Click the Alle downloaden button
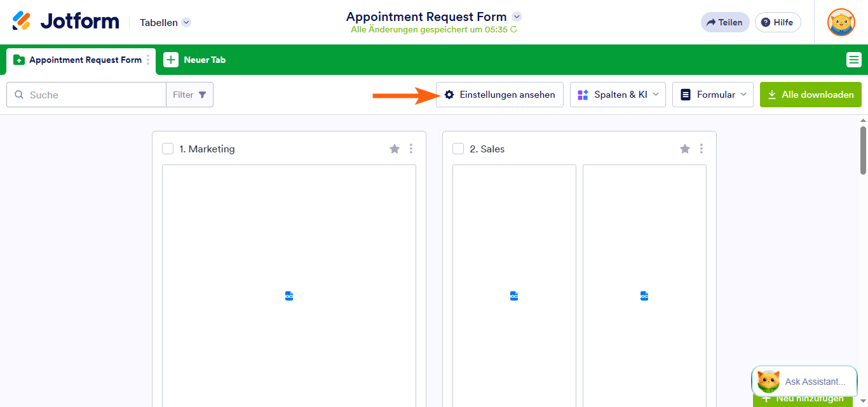This screenshot has height=407, width=868. pos(810,95)
